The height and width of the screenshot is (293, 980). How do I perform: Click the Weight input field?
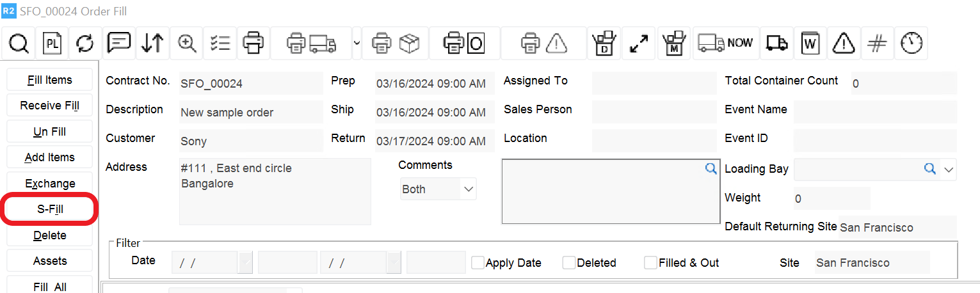[x=831, y=199]
